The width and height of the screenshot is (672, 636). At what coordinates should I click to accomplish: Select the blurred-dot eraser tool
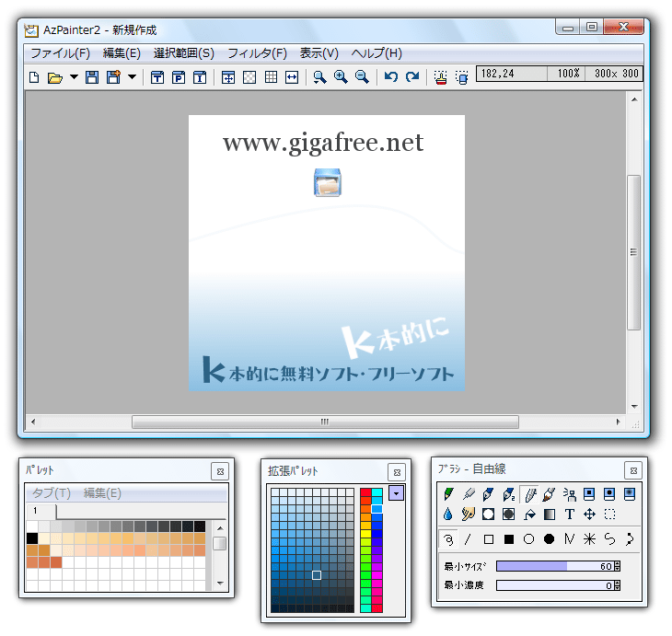tap(630, 494)
